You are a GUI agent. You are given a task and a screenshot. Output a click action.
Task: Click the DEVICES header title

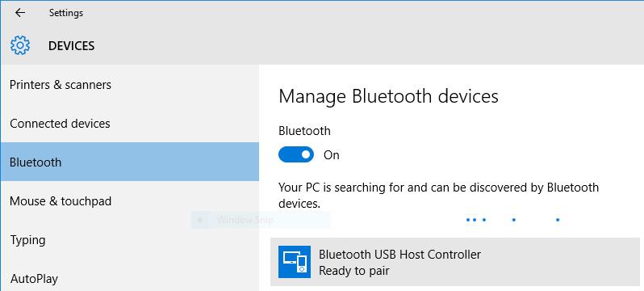[x=72, y=46]
